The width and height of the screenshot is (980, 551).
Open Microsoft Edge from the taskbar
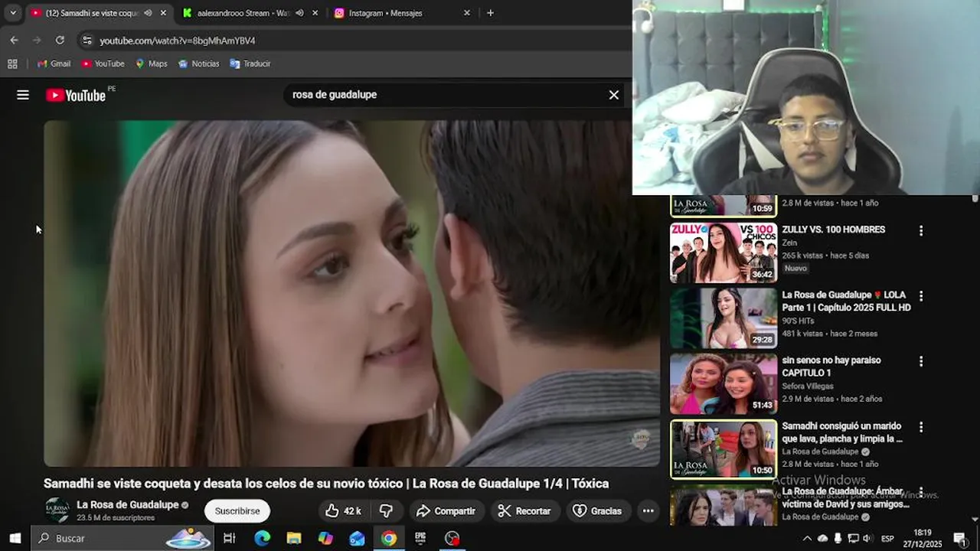click(262, 538)
